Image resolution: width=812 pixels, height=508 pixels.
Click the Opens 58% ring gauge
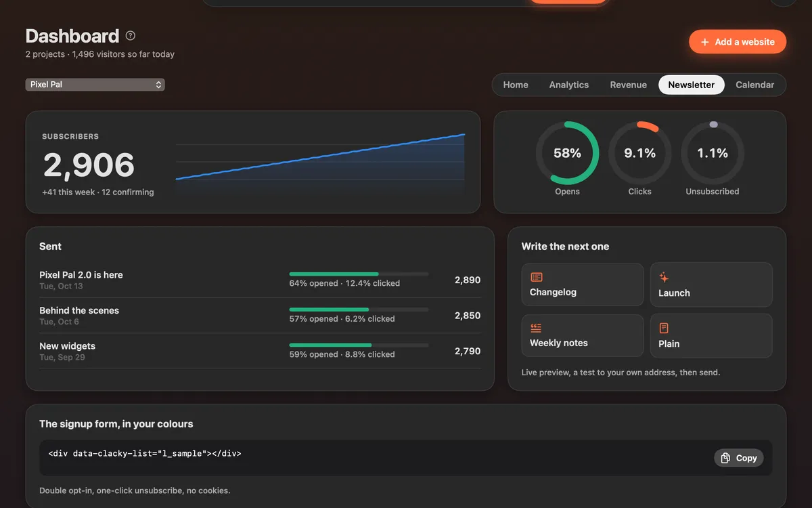(x=567, y=153)
